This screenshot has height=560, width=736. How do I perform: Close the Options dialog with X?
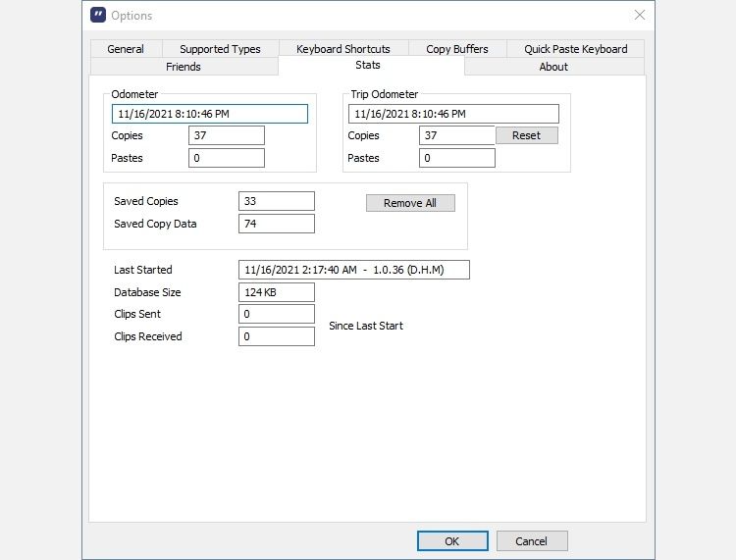coord(639,15)
